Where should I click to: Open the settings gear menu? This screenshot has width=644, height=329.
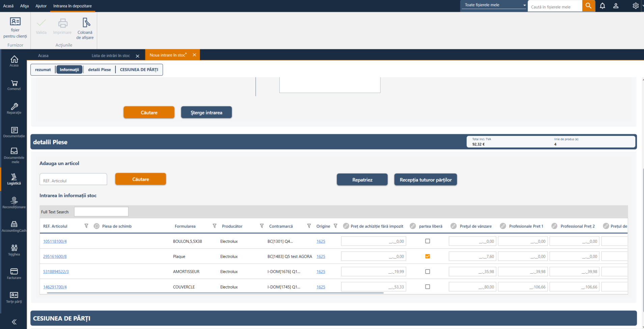[636, 6]
